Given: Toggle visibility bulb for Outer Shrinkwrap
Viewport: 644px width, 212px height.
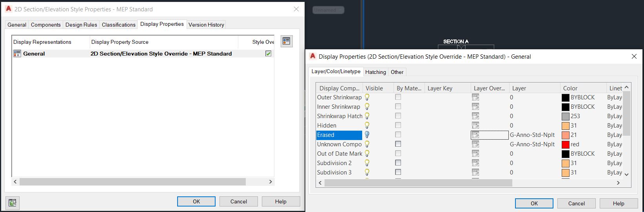Looking at the screenshot, I should (x=367, y=97).
